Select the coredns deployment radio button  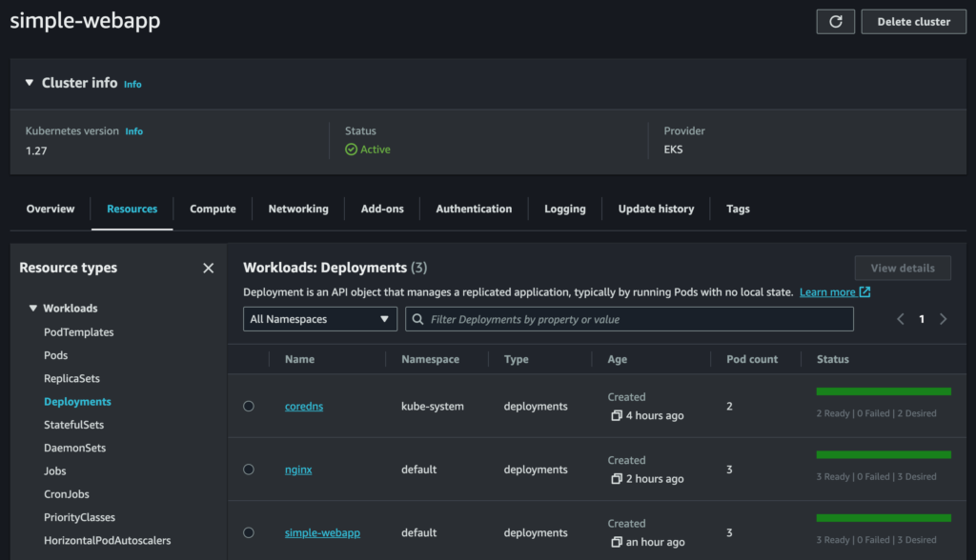(x=249, y=406)
